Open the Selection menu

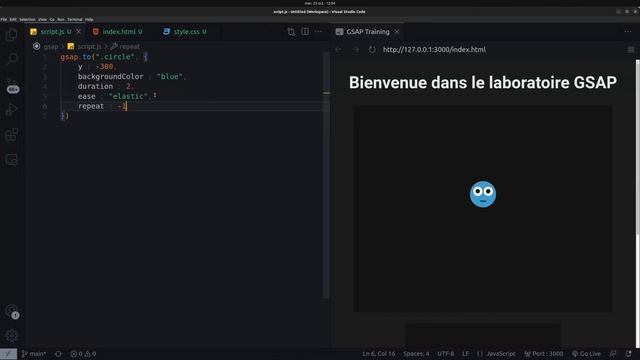click(27, 19)
